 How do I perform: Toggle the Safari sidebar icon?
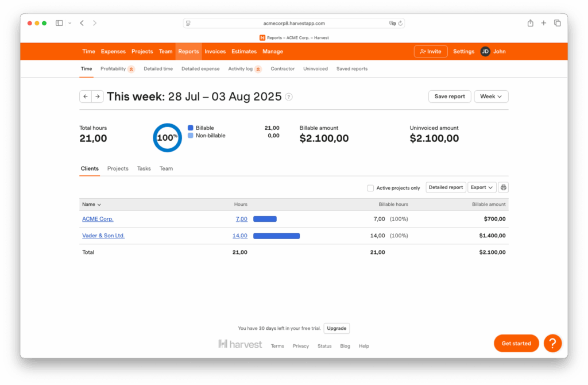coord(59,23)
